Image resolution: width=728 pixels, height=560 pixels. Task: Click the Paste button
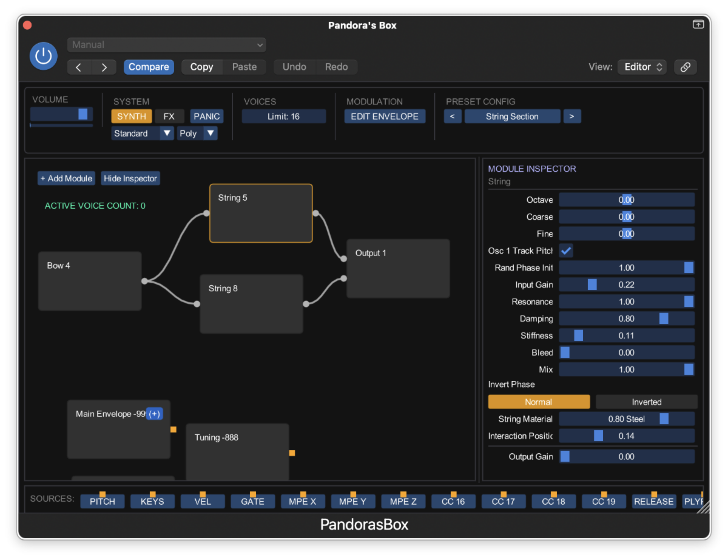click(244, 67)
